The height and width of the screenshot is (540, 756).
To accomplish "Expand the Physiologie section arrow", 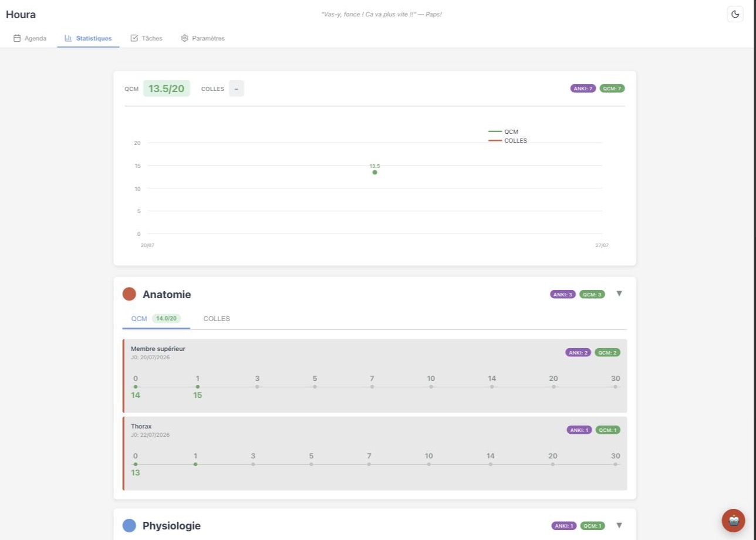I will tap(619, 525).
